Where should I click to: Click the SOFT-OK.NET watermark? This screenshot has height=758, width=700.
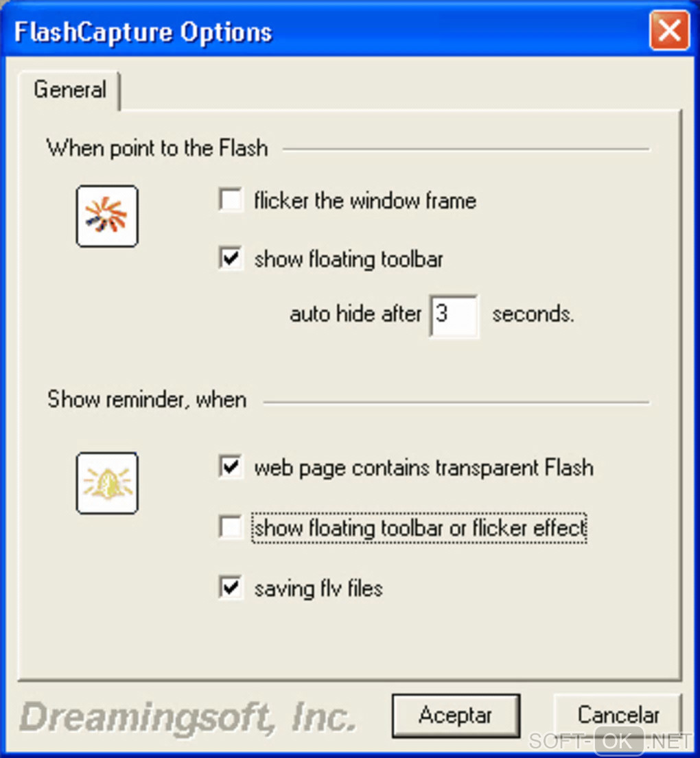click(x=611, y=741)
